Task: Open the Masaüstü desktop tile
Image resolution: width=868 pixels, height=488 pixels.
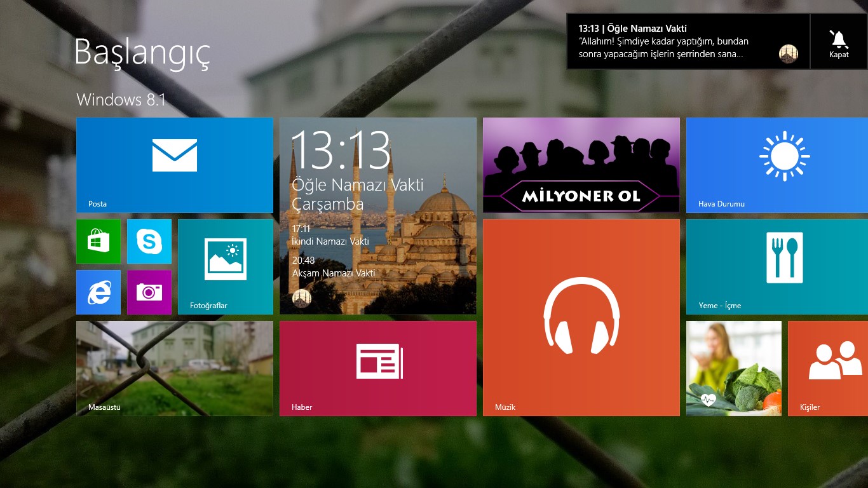Action: [174, 368]
